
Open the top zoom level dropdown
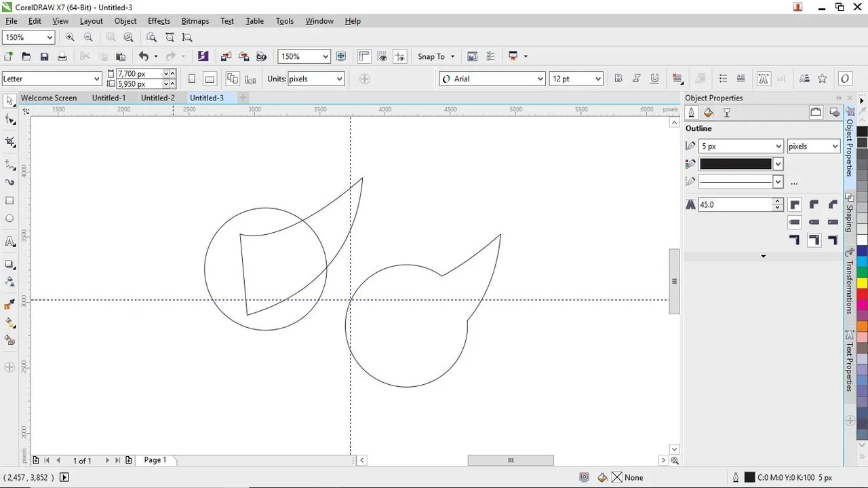coord(50,37)
